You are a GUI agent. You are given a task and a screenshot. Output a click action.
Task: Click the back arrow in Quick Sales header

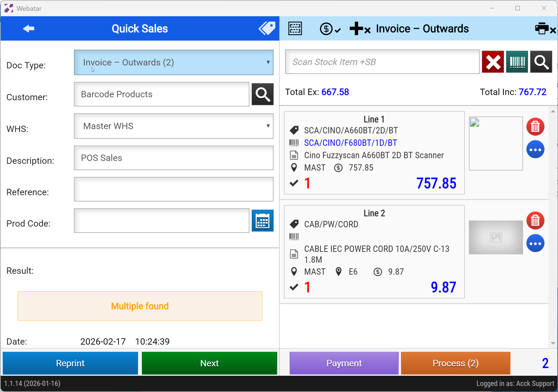(29, 29)
